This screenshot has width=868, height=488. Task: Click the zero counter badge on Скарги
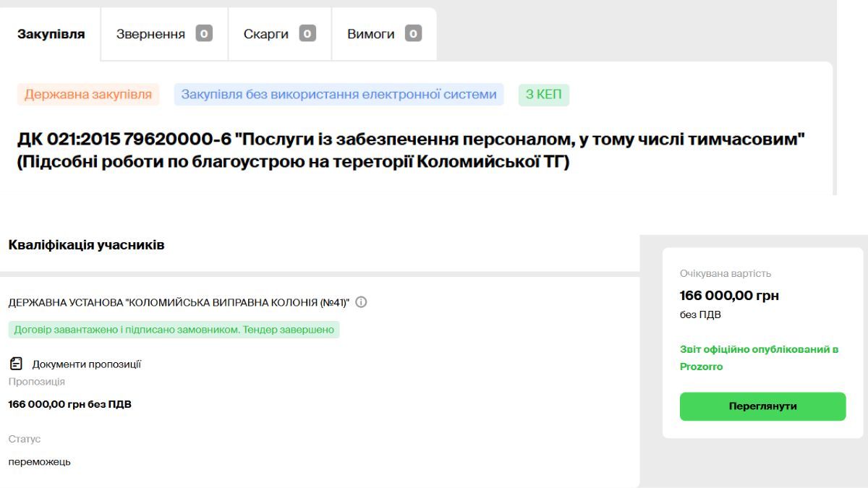click(x=307, y=33)
